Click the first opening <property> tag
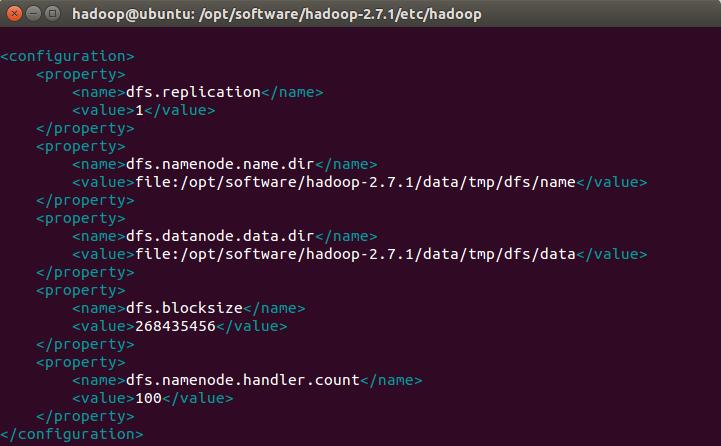721x446 pixels. coord(80,74)
